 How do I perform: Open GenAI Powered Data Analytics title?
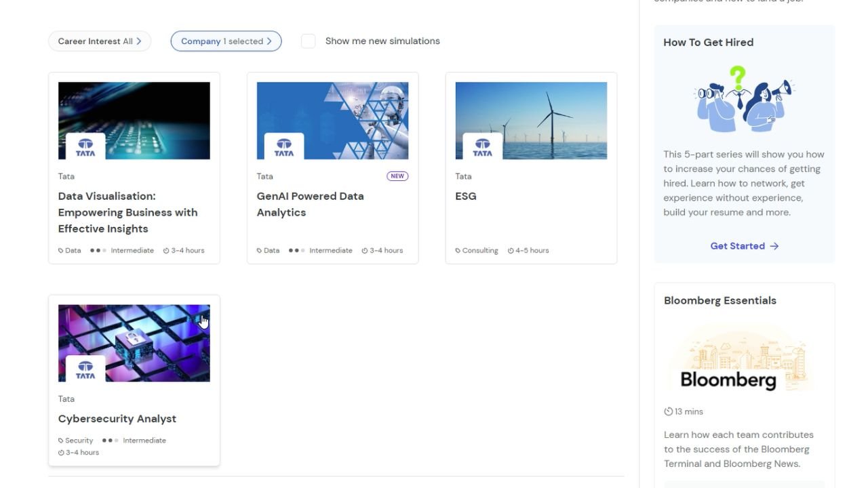311,204
